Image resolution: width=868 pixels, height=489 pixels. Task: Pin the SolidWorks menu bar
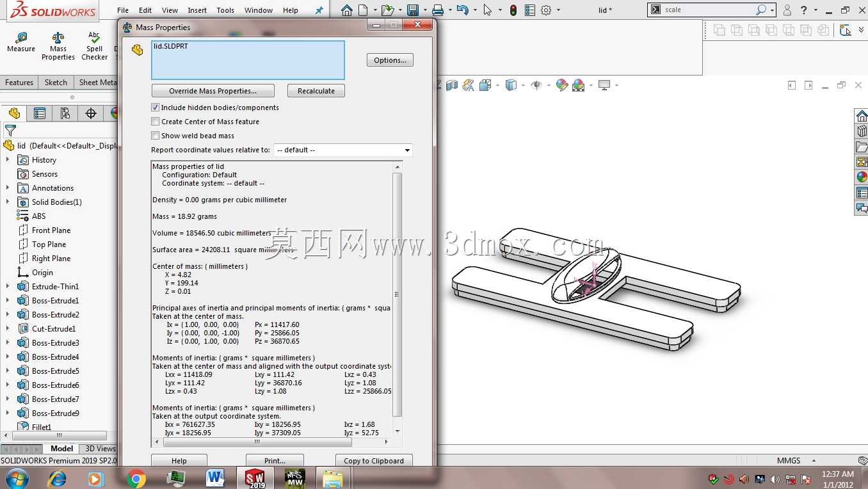[319, 10]
